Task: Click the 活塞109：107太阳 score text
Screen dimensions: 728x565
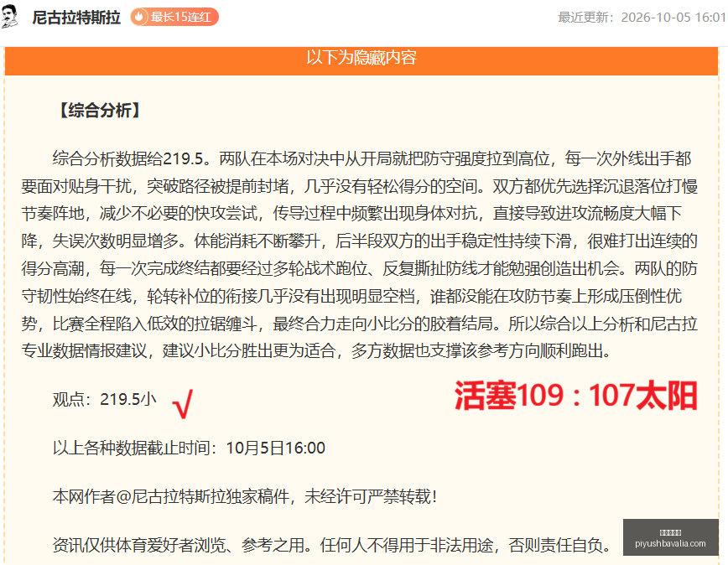Action: pyautogui.click(x=575, y=396)
